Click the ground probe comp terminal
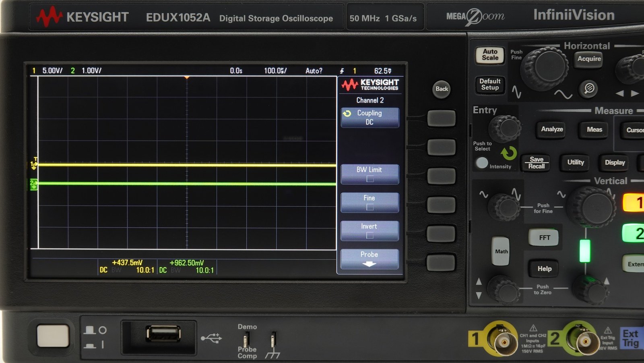 click(273, 340)
